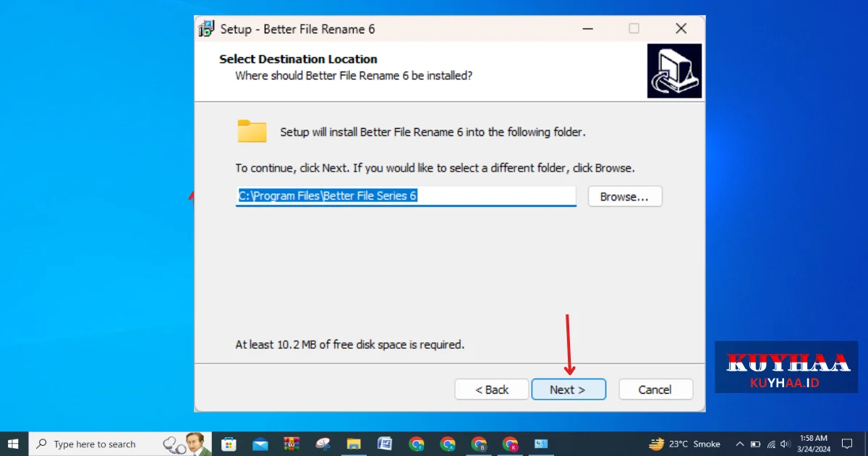Open Microsoft Store from the taskbar

pos(229,444)
